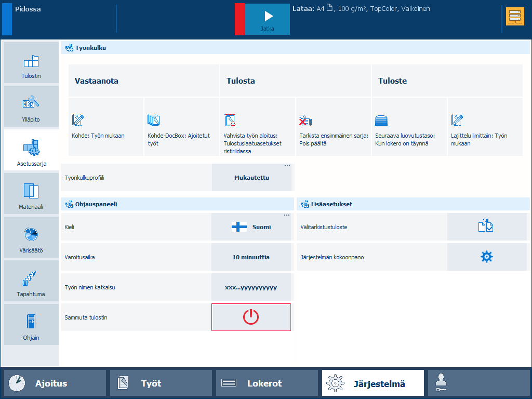Click the Lataa A4 media message
This screenshot has height=399, width=532.
pos(361,9)
